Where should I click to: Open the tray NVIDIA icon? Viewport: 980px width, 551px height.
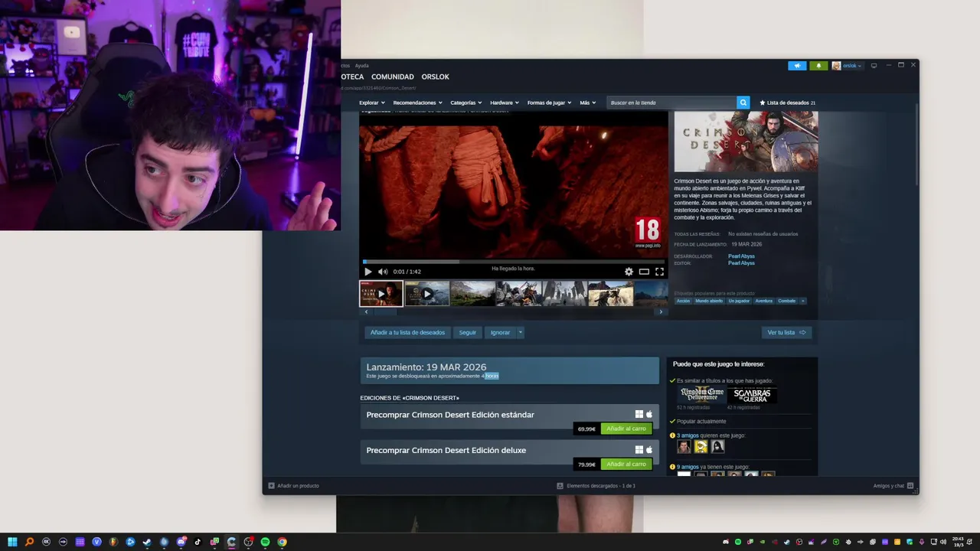point(763,542)
